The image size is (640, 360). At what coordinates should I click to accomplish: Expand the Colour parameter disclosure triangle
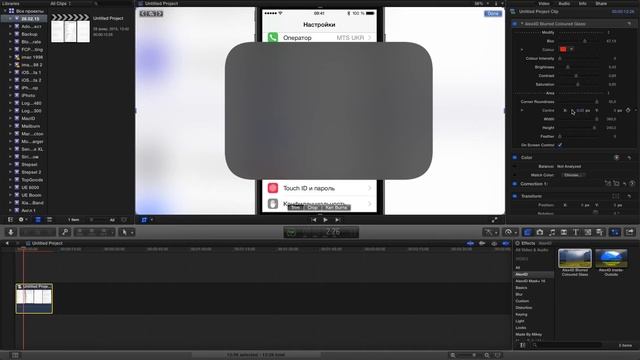click(522, 50)
